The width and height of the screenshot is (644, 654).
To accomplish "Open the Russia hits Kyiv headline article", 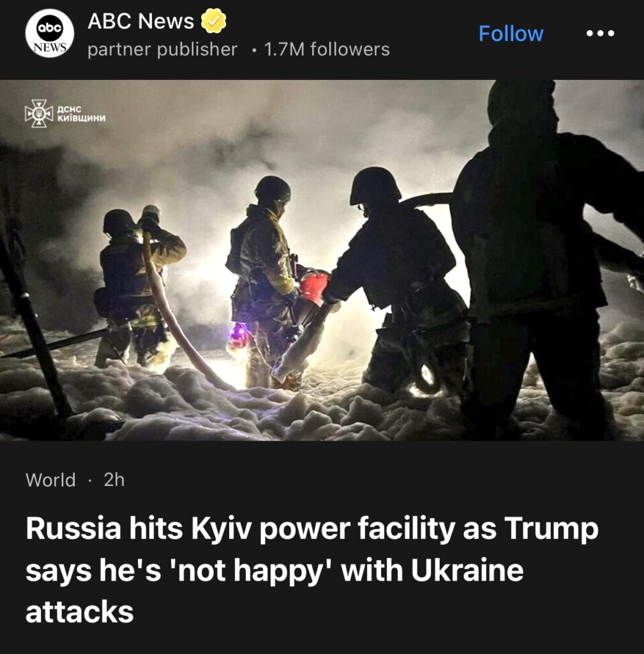I will click(x=311, y=570).
